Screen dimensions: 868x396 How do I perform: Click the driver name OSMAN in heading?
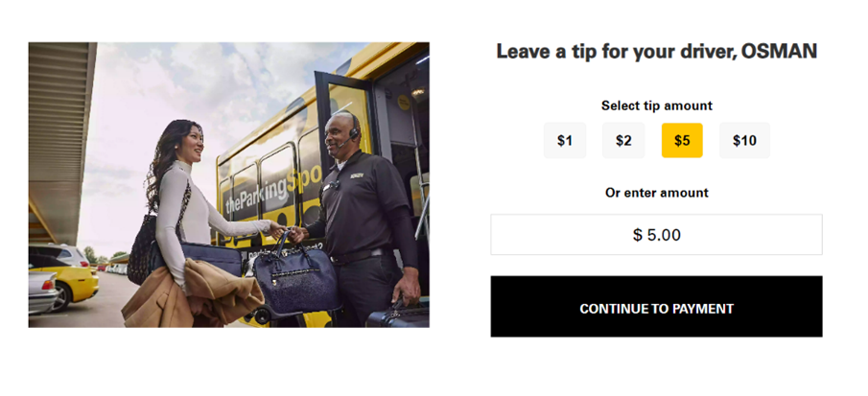click(779, 51)
